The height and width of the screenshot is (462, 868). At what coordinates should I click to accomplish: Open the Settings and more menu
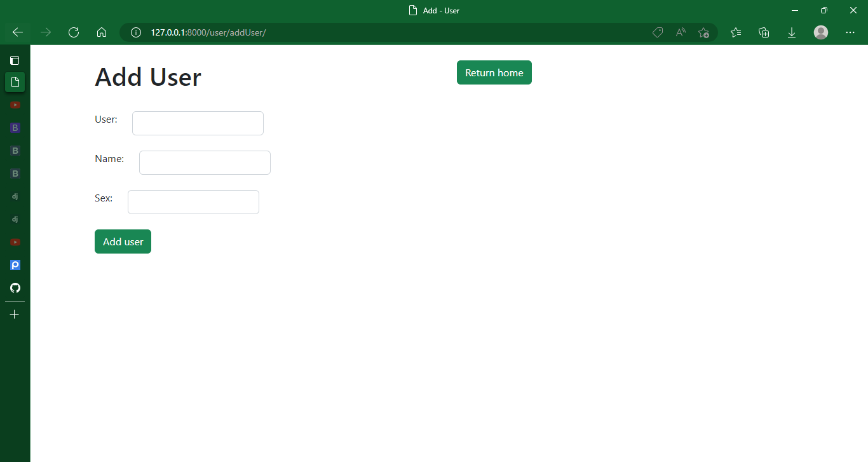pos(850,32)
